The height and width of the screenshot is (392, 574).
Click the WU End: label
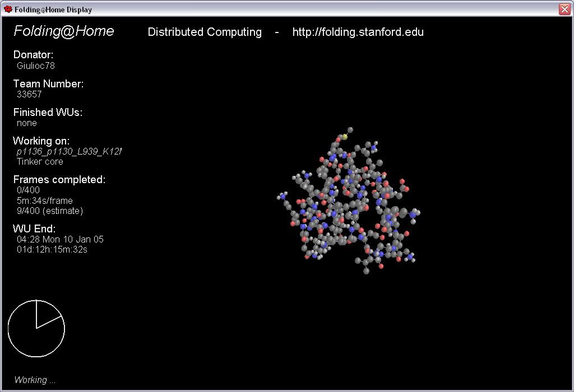point(34,229)
